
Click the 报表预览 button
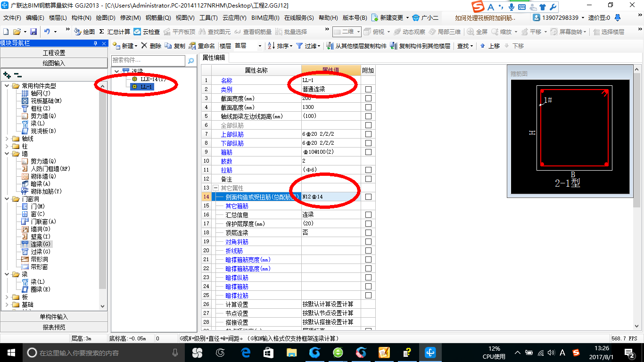click(x=54, y=327)
